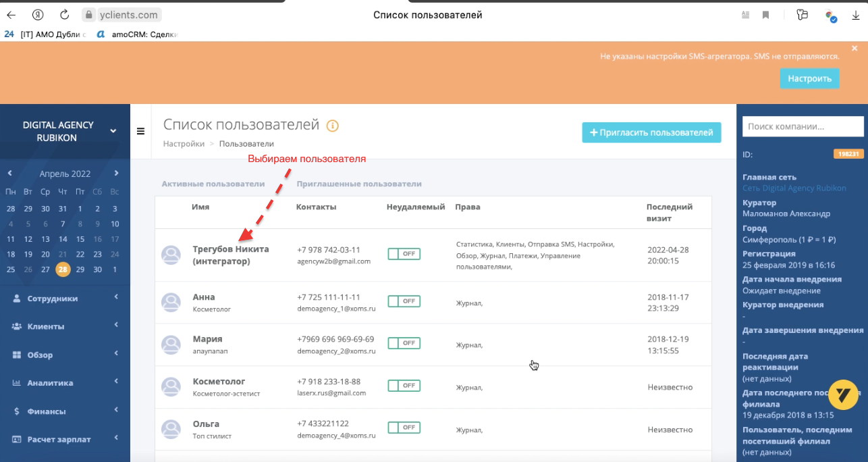Toggle Неудаляемый switch for Мария
This screenshot has width=868, height=462.
[404, 343]
